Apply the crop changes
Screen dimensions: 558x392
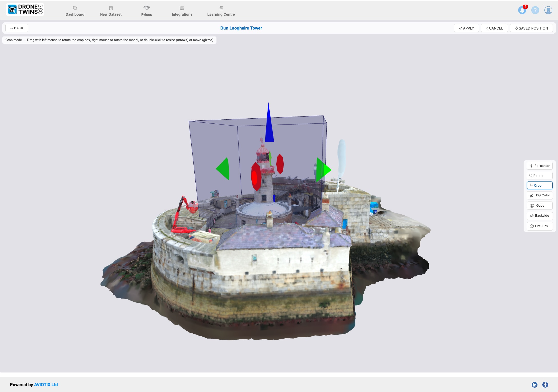[x=466, y=28]
